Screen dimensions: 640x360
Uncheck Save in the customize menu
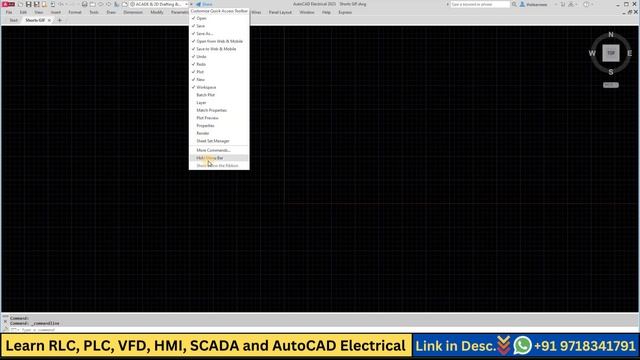(x=219, y=26)
